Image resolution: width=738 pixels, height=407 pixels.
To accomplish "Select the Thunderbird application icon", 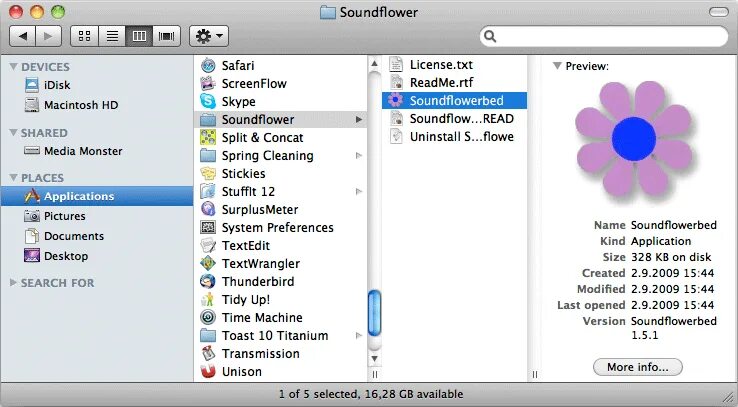I will pos(208,281).
